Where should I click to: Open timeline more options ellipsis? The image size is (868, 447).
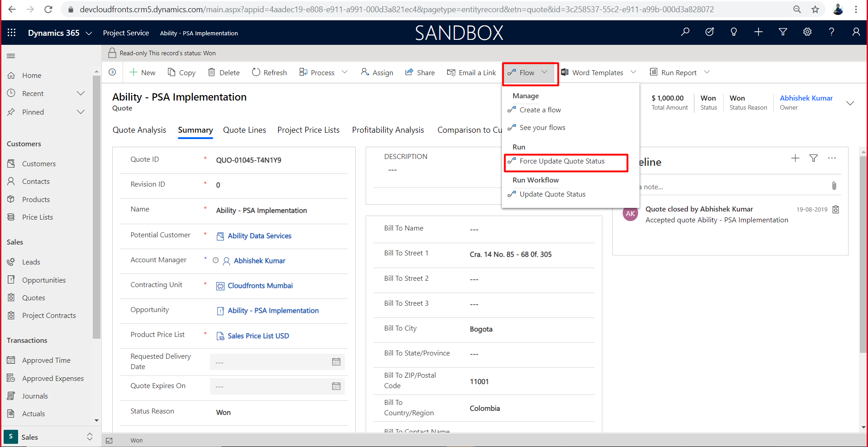pyautogui.click(x=832, y=158)
